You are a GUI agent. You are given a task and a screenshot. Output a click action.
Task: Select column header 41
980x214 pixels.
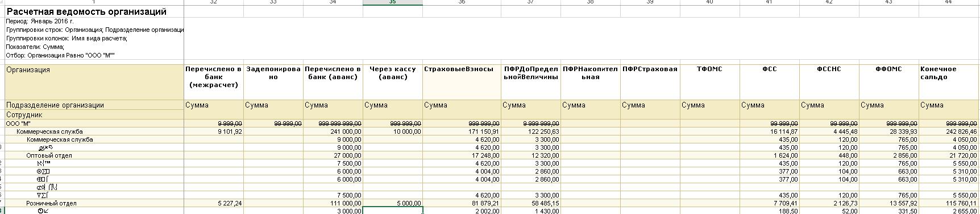769,2
